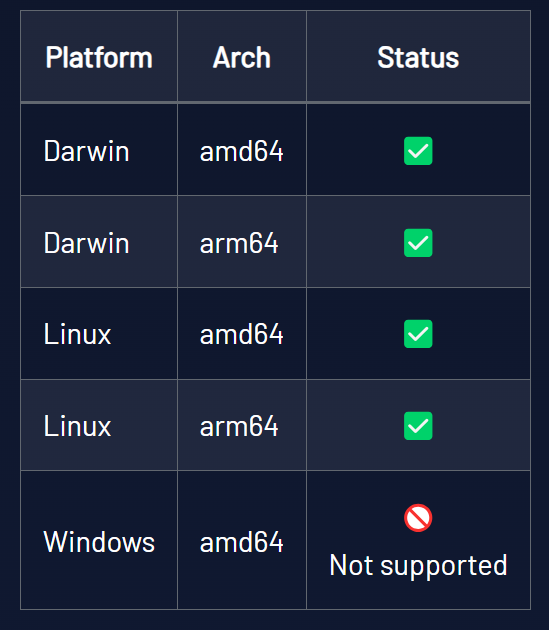Screen dimensions: 549x630
Task: Click Darwin in the arm64 row
Action: click(86, 243)
